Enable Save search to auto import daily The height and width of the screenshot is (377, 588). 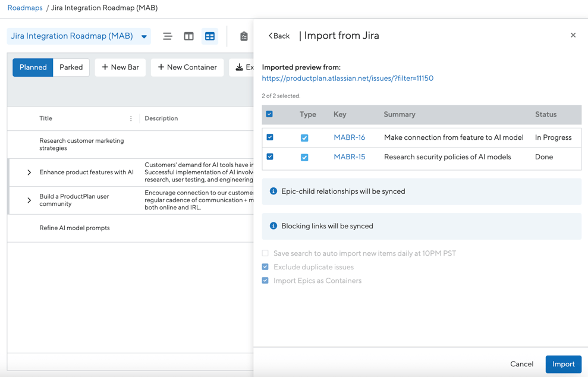[x=265, y=253]
